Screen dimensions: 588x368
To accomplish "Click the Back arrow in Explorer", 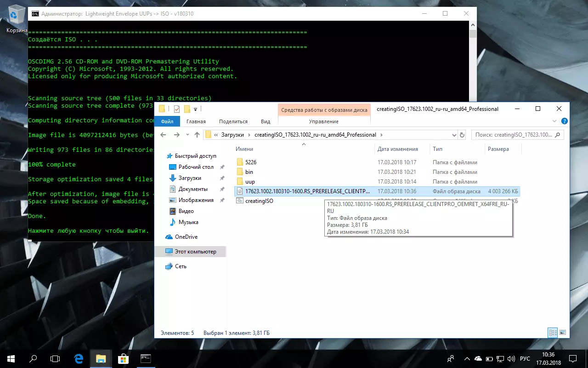I will click(163, 135).
